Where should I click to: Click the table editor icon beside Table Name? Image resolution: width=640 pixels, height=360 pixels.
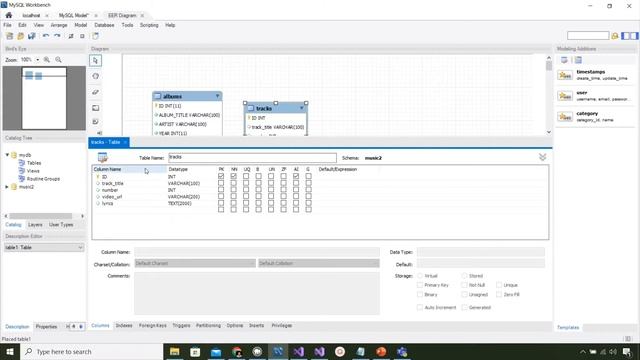102,157
